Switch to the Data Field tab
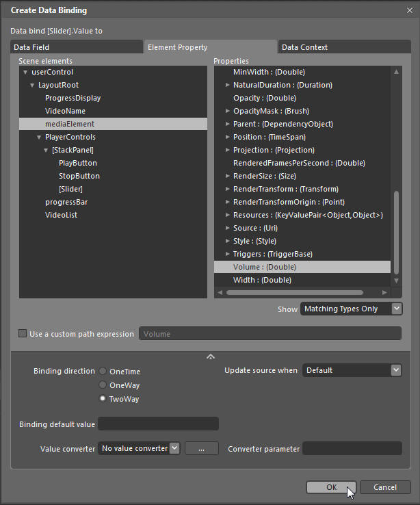 click(x=77, y=47)
